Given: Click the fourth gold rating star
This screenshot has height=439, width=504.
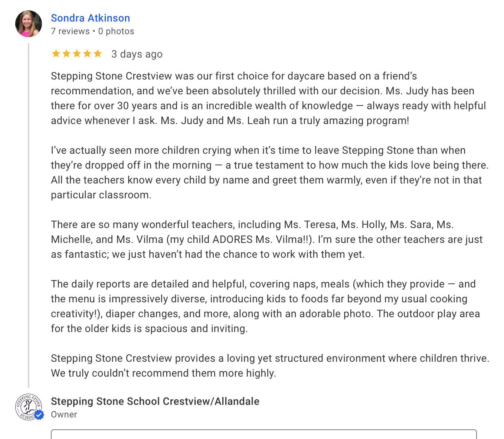Looking at the screenshot, I should pyautogui.click(x=87, y=54).
